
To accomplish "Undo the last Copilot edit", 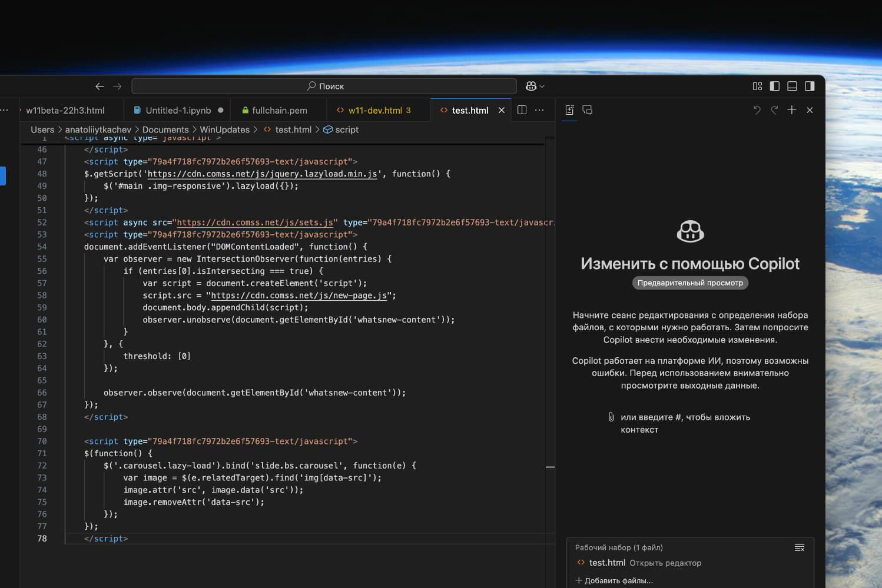I will click(757, 110).
